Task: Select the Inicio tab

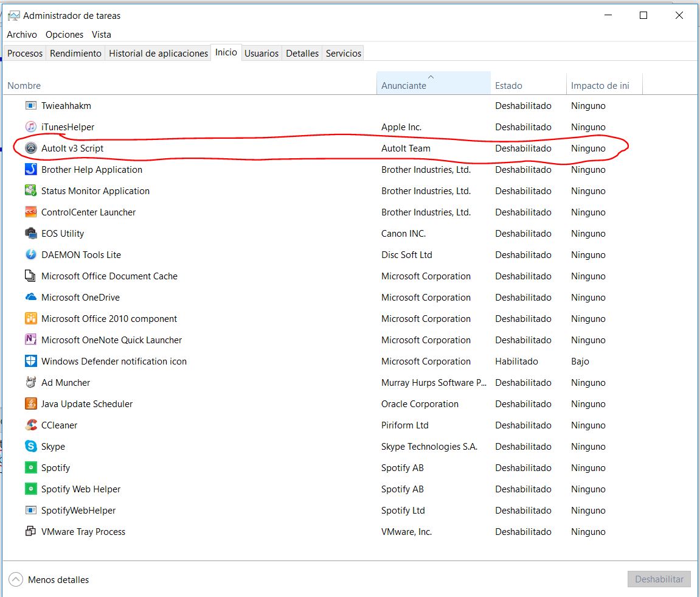Action: point(226,52)
